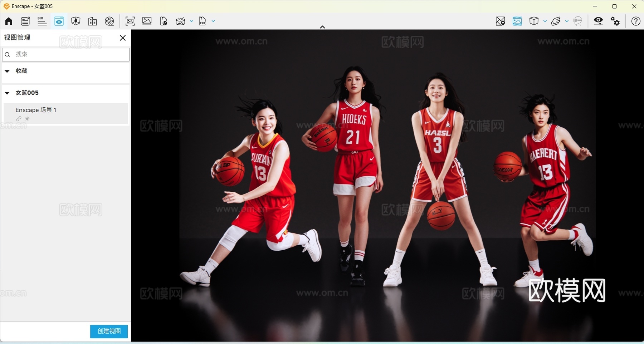644x344 pixels.
Task: Start a 360 panorama render
Action: point(181,21)
